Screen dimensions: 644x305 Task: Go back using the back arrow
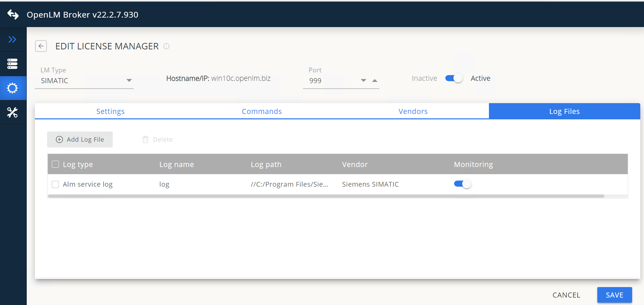coord(41,46)
